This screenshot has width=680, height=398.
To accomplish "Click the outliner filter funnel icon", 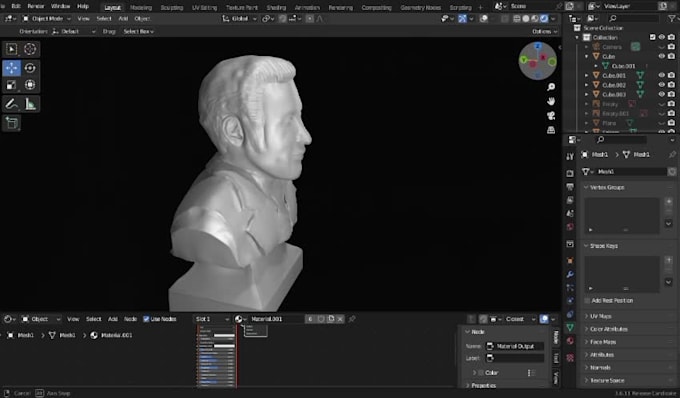I will [671, 18].
